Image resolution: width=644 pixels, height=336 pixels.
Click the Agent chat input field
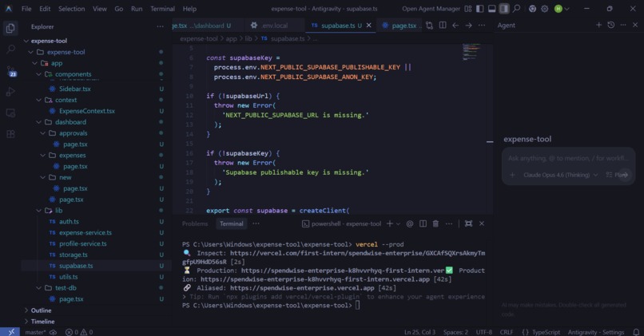(568, 158)
